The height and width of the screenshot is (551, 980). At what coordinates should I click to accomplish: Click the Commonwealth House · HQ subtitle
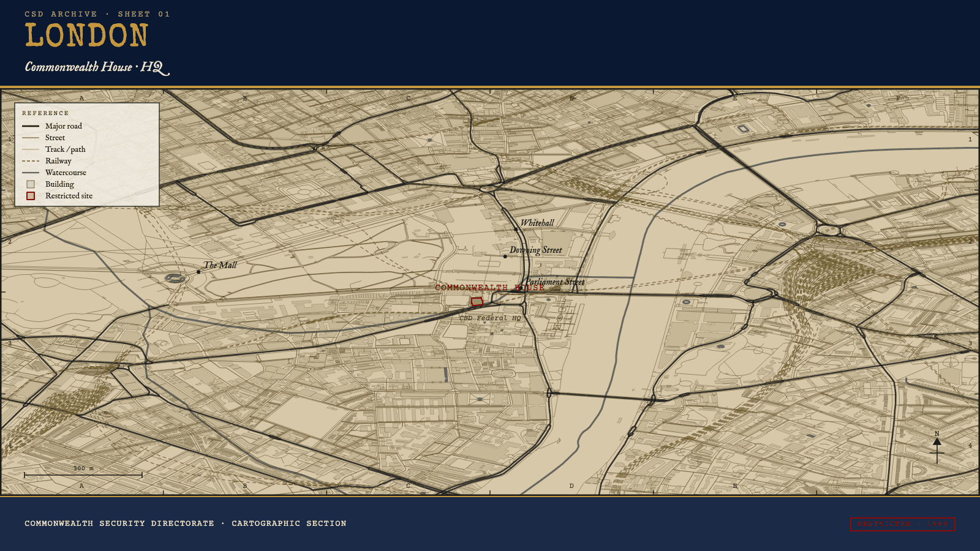coord(97,67)
